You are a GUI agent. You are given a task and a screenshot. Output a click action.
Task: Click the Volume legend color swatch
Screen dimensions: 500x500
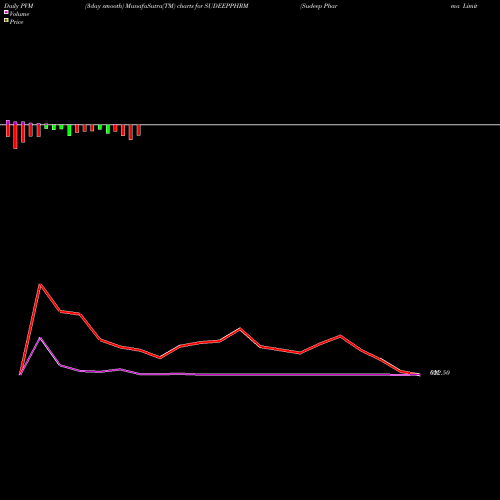[6, 12]
